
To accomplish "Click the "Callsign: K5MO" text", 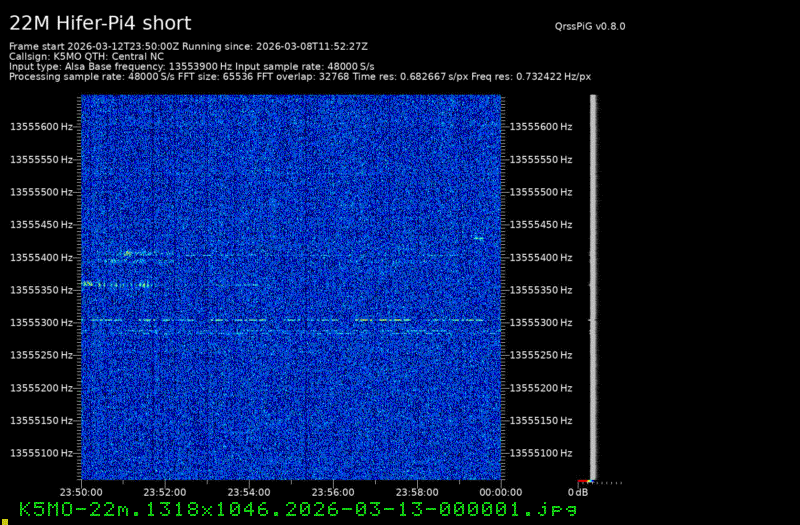I will click(45, 57).
